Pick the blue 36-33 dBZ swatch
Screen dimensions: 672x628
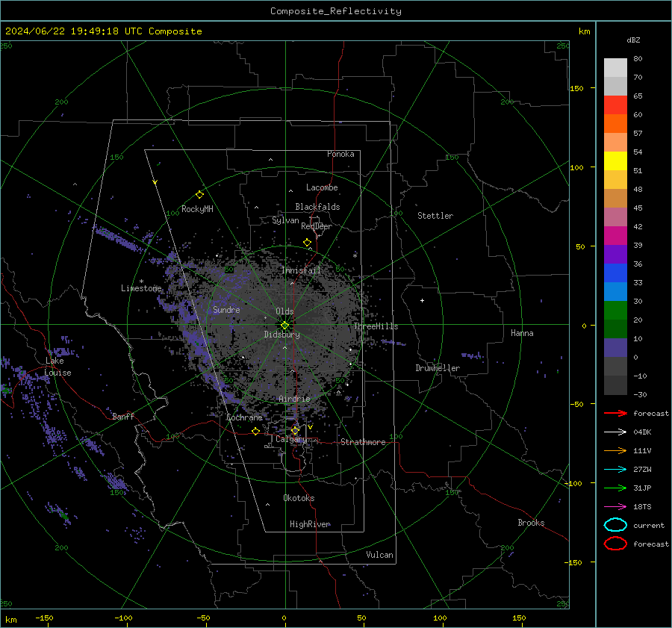click(x=615, y=273)
